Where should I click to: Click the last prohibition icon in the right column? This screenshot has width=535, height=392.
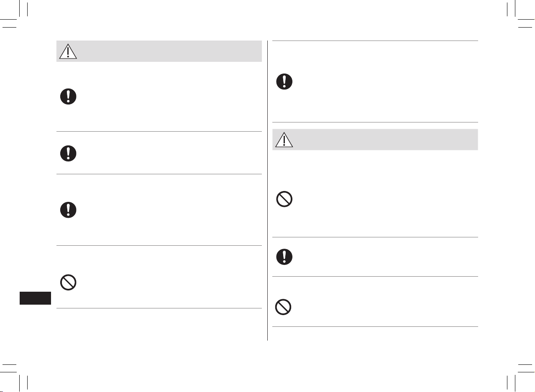[x=283, y=308]
